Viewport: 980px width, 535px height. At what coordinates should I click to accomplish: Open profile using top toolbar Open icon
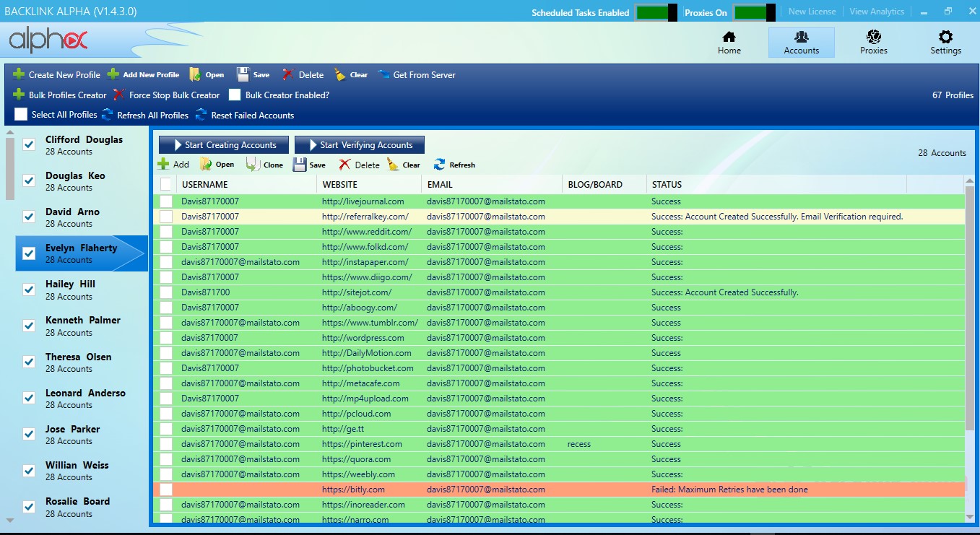195,74
